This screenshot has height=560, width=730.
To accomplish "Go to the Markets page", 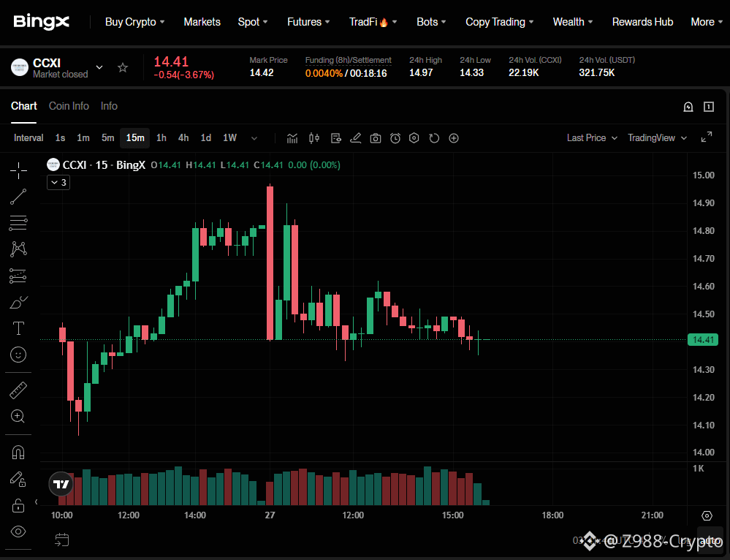I will coord(202,22).
